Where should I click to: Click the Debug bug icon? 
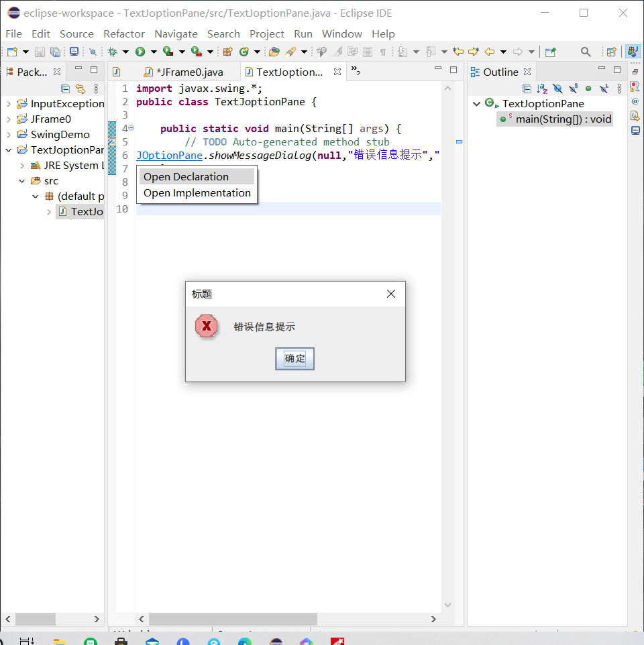112,52
